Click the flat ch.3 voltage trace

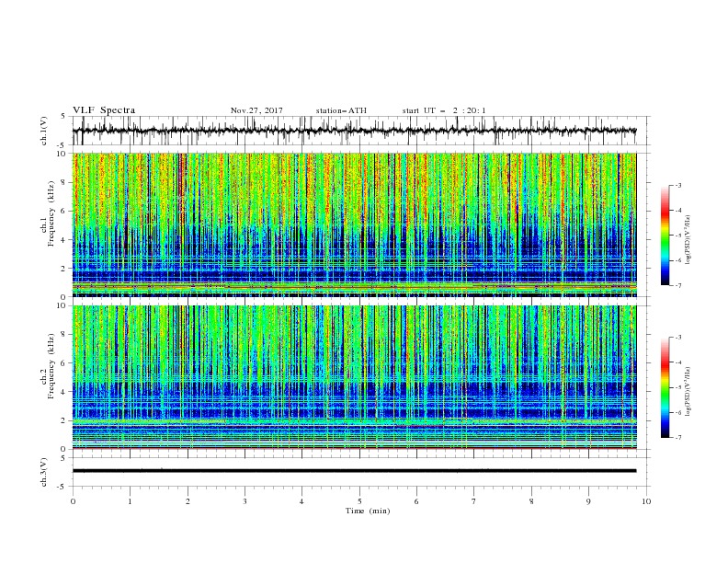354,471
